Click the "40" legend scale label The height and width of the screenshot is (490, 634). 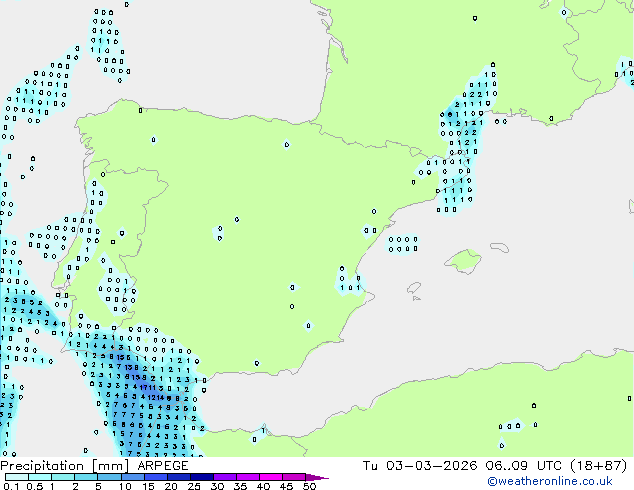(x=263, y=486)
